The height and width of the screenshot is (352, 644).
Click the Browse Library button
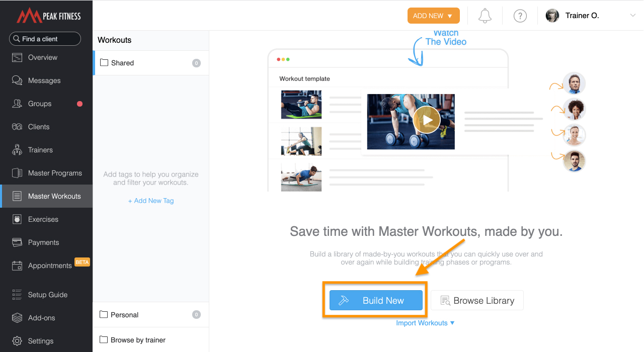point(477,300)
